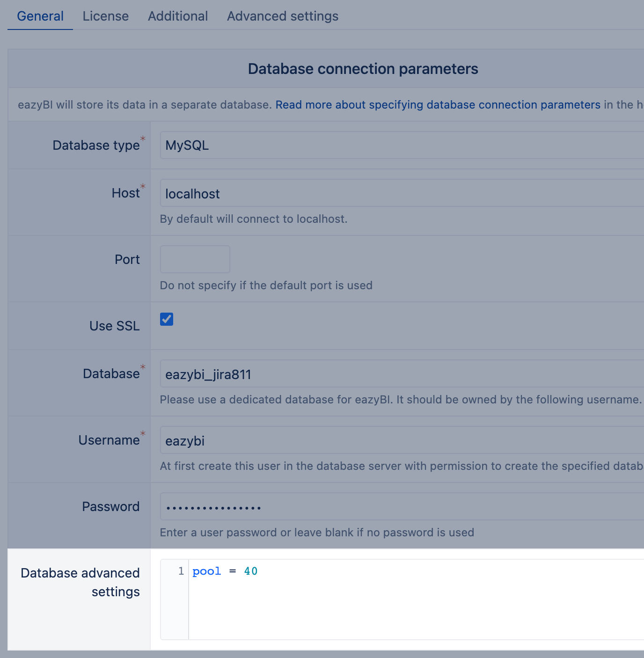Open the License tab
Image resolution: width=644 pixels, height=658 pixels.
point(106,16)
